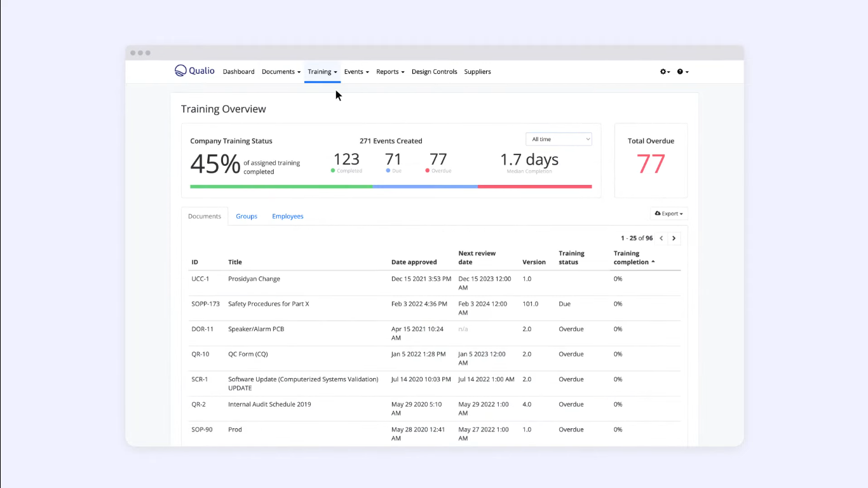The height and width of the screenshot is (488, 868).
Task: Open the Reports dropdown menu
Action: tap(390, 72)
